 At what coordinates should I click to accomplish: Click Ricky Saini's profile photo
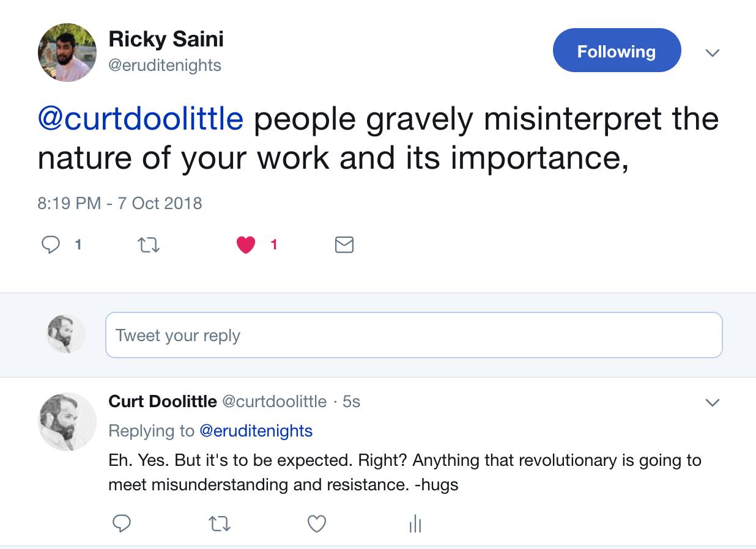click(x=67, y=53)
